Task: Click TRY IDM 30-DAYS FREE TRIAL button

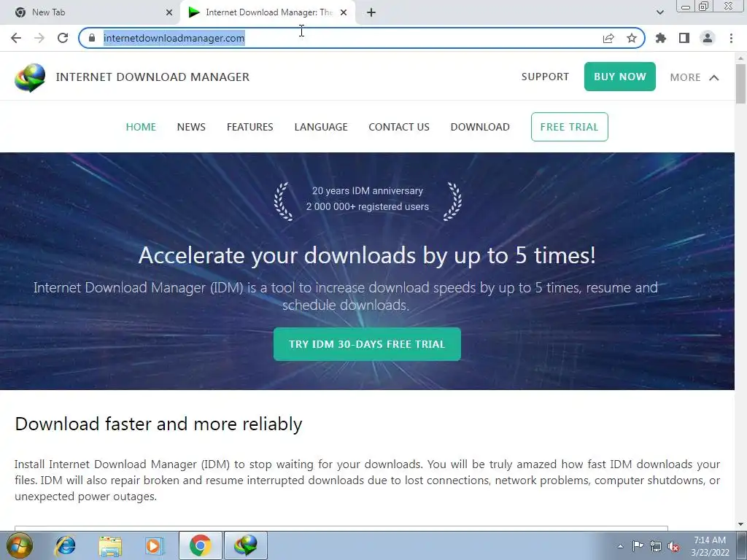Action: [x=367, y=344]
